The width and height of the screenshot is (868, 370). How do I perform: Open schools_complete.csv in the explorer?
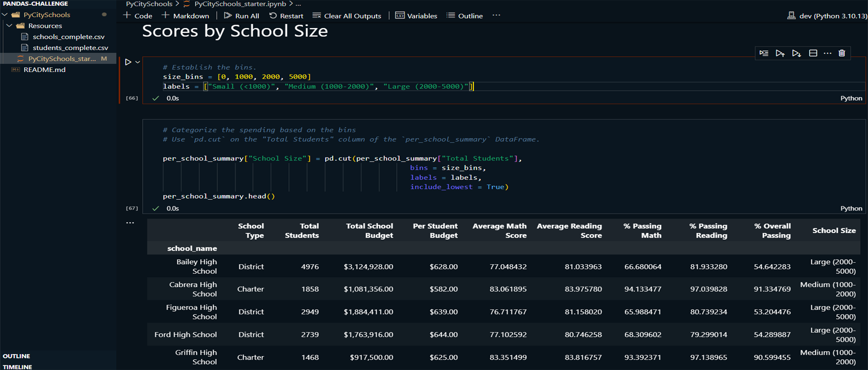[68, 37]
